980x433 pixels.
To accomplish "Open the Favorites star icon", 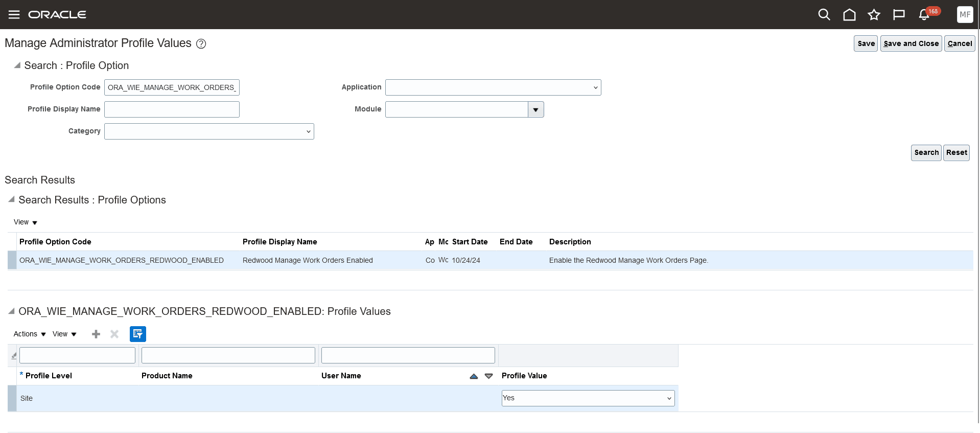I will (x=874, y=14).
